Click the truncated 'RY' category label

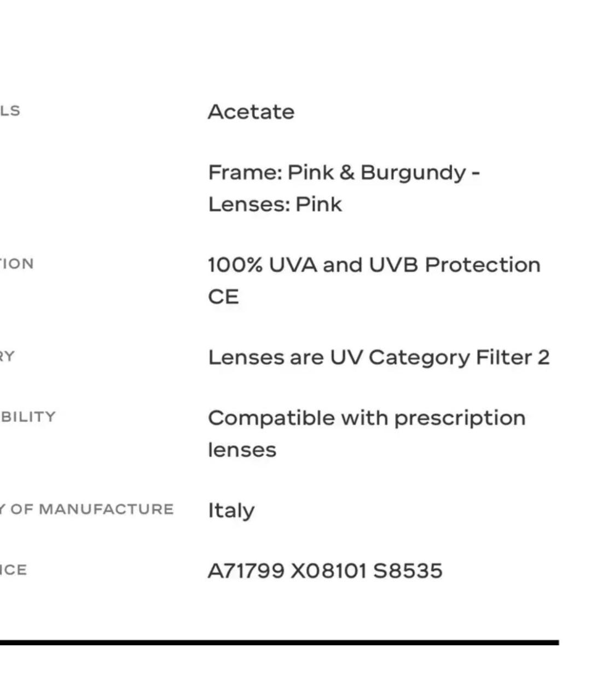point(7,357)
